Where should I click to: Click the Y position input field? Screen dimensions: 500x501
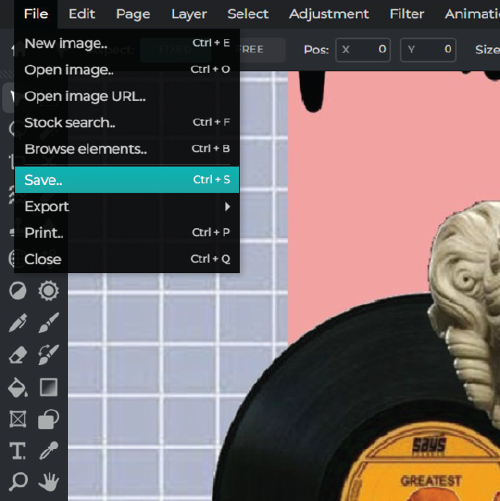click(428, 50)
